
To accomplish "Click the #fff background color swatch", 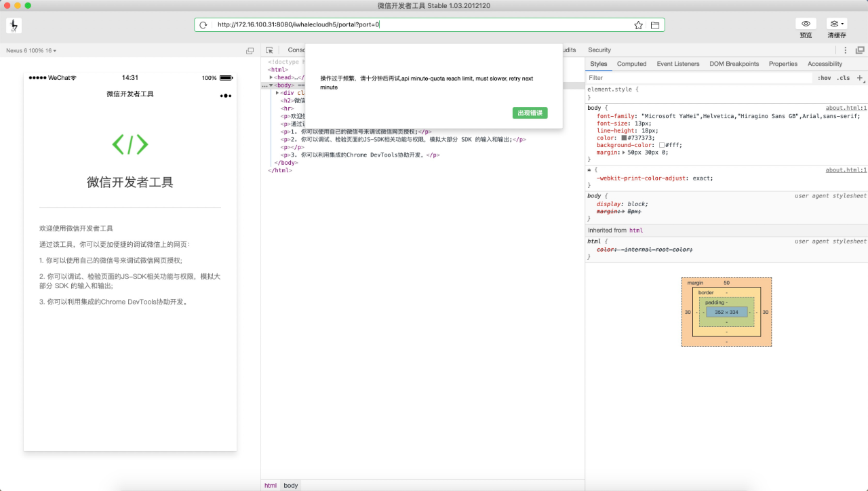I will click(x=662, y=145).
